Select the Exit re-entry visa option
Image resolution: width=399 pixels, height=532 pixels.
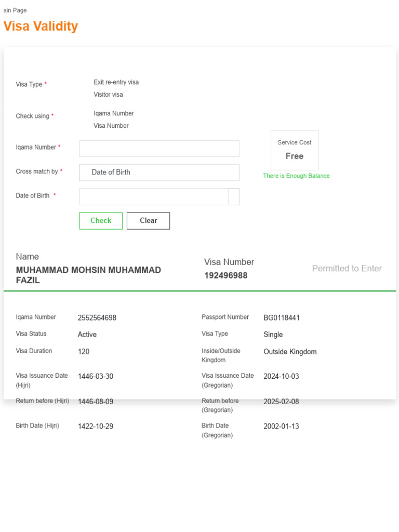pyautogui.click(x=116, y=83)
